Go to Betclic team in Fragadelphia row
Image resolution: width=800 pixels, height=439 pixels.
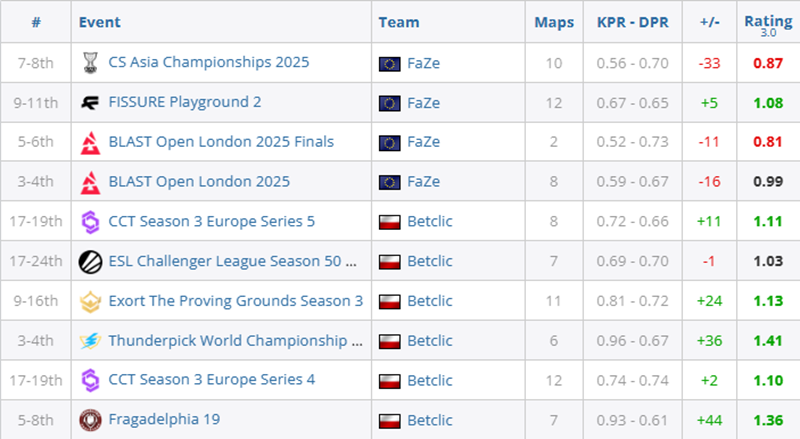pos(430,420)
